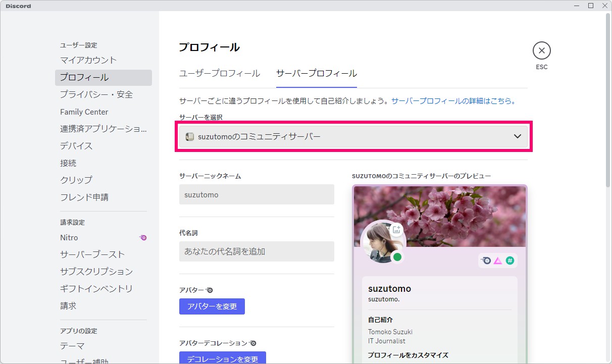Click the green online status indicator
This screenshot has height=364, width=612.
(397, 257)
